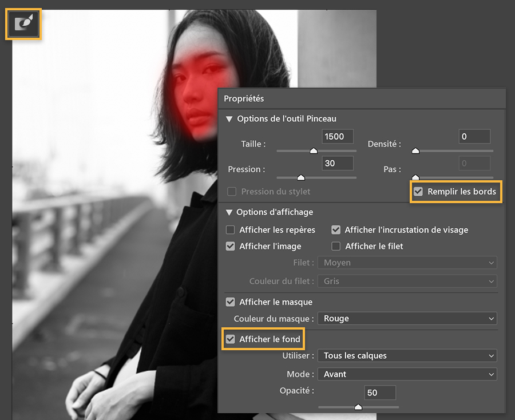Click the Densité value field

(474, 136)
